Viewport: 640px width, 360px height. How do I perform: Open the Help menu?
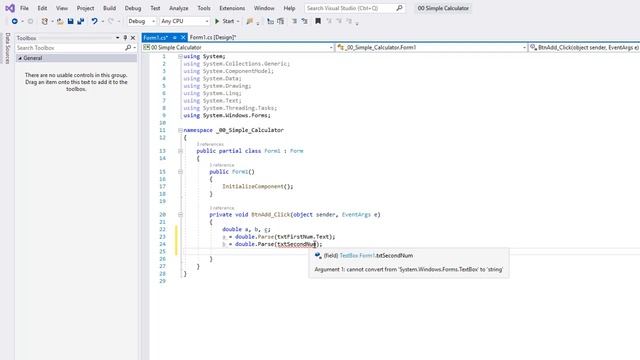pyautogui.click(x=289, y=8)
